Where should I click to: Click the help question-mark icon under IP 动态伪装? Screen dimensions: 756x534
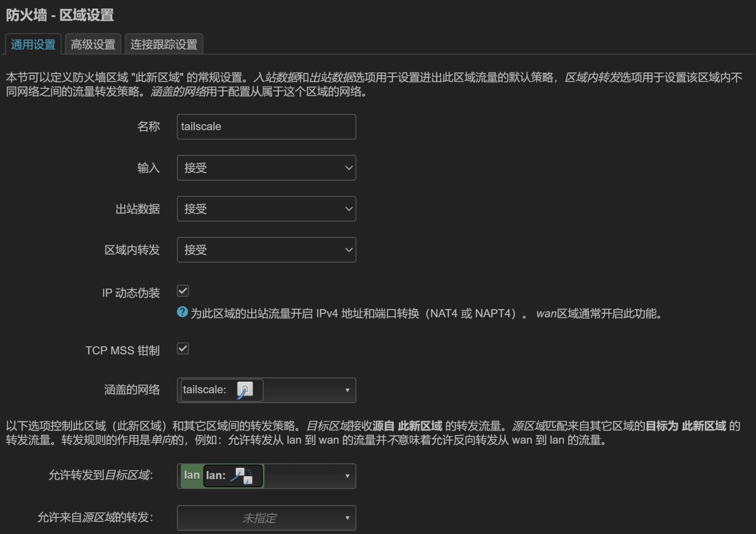coord(182,312)
